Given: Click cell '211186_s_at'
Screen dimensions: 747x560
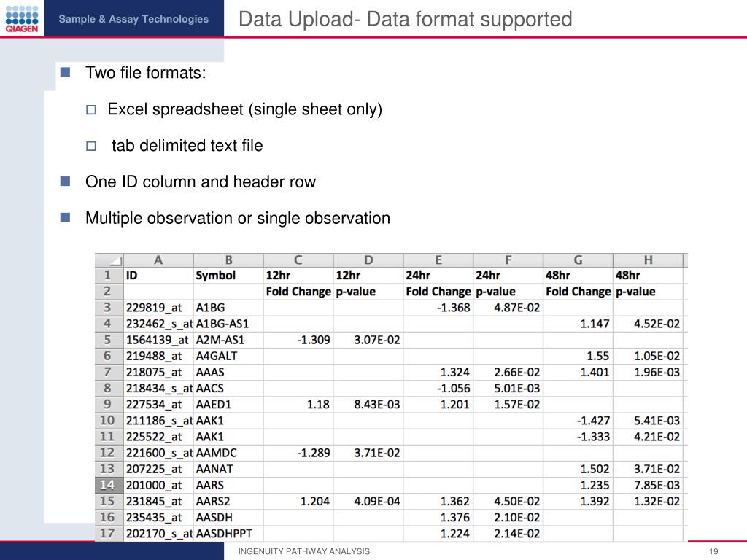Looking at the screenshot, I should click(159, 421).
